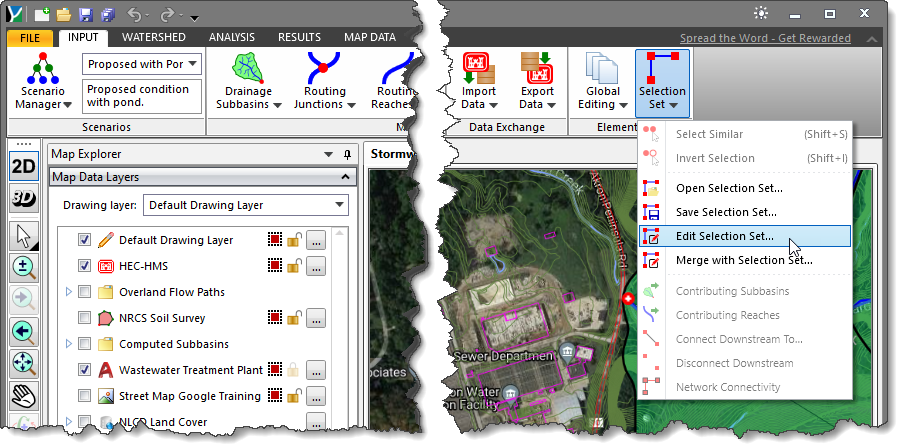Open Spread the Word link
The width and height of the screenshot is (901, 447).
pyautogui.click(x=765, y=38)
